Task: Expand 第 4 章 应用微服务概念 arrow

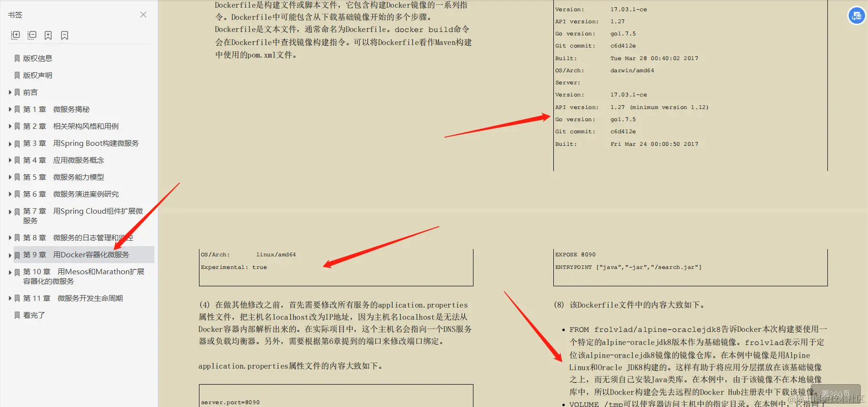Action: [x=10, y=160]
